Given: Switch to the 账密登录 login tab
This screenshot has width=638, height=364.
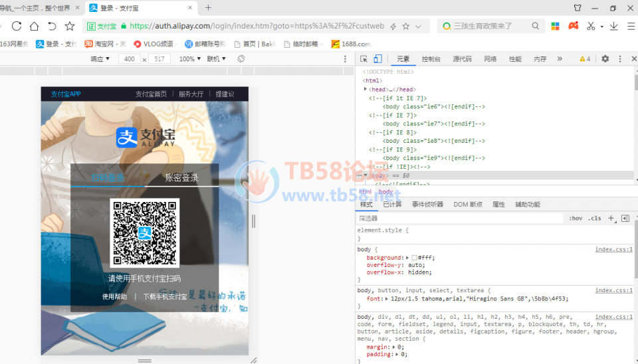Looking at the screenshot, I should 181,177.
